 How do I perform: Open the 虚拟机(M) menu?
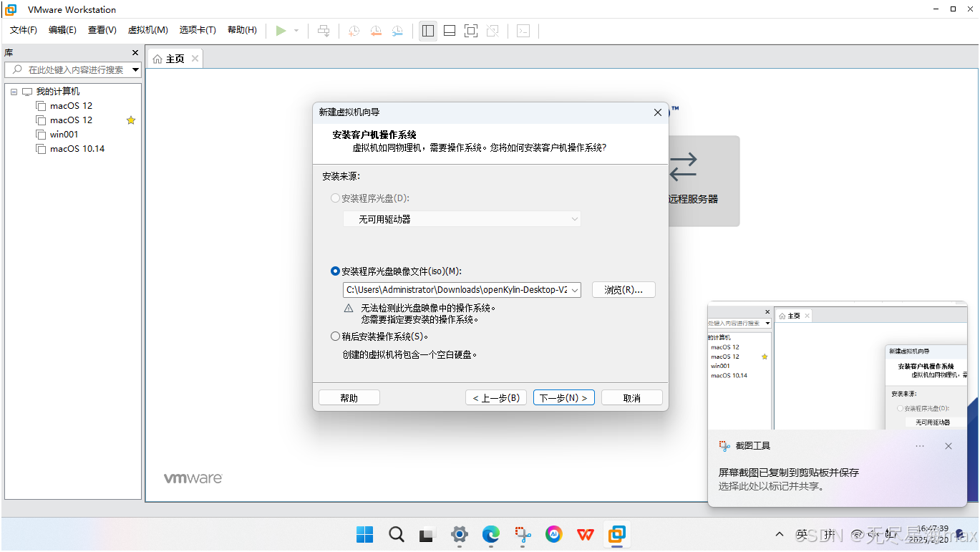147,30
